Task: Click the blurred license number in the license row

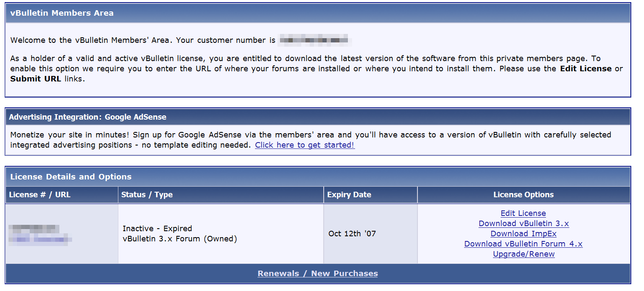Action: click(34, 229)
